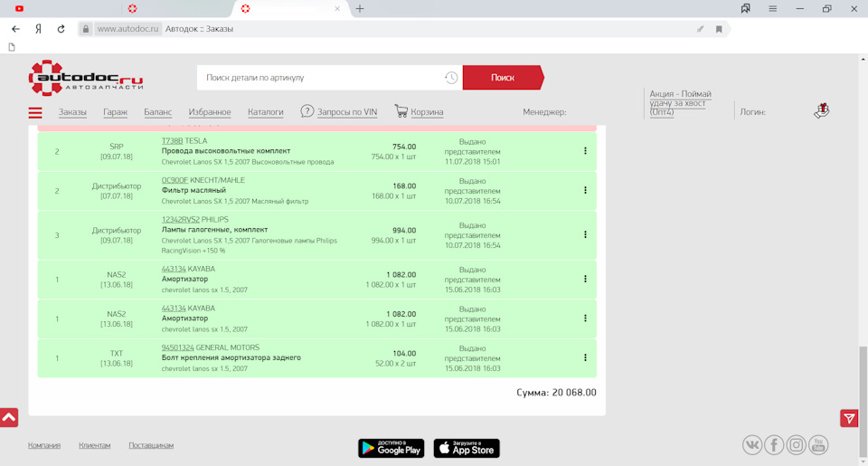Viewport: 868px width, 466px height.
Task: Click the red filter funnel icon
Action: (849, 418)
